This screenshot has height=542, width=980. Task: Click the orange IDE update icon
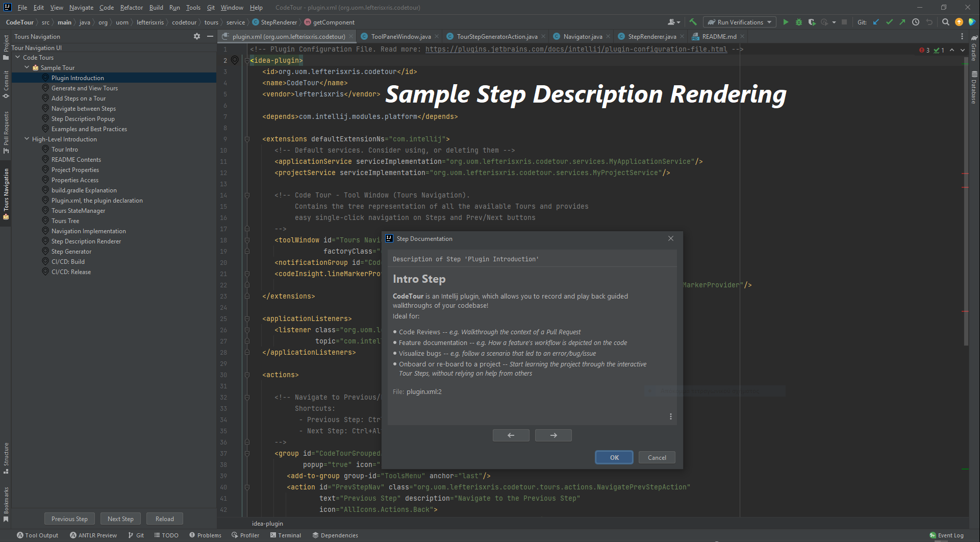959,22
